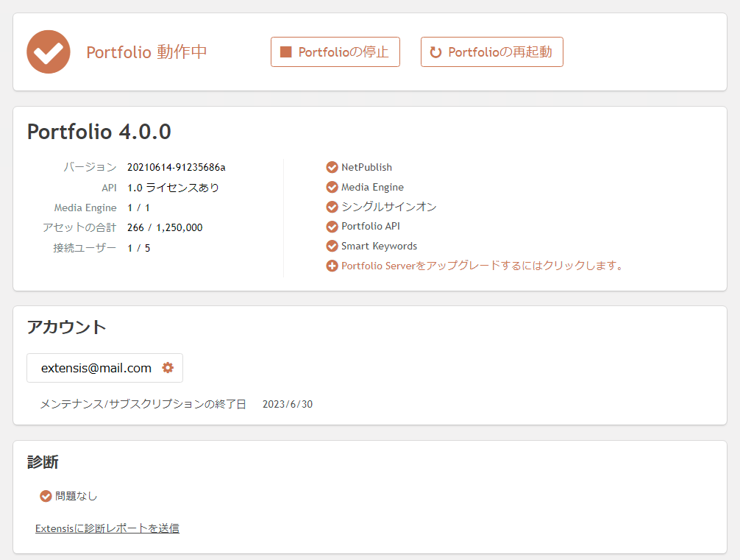Click the extensis@mail.com account box
740x560 pixels.
click(x=104, y=368)
